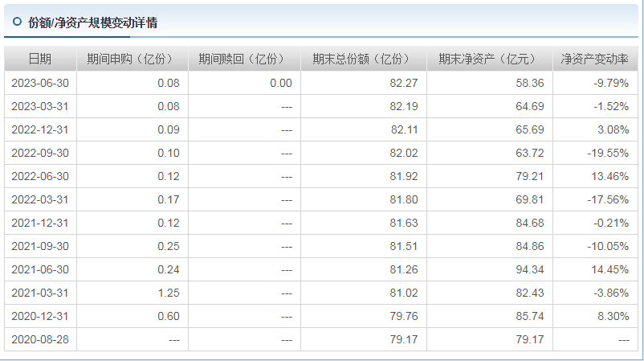Click net assets value 65.69
Viewport: 644px width, 361px height.
click(530, 130)
